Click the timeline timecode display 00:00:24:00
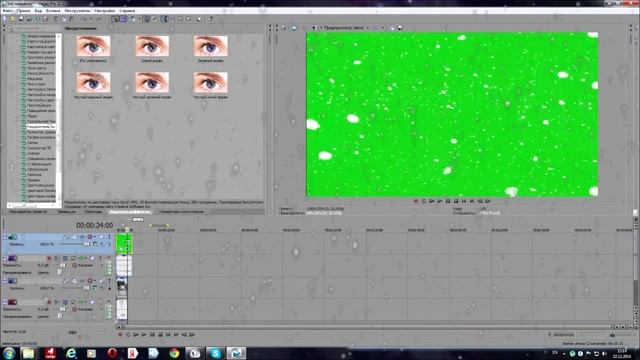 coord(94,225)
